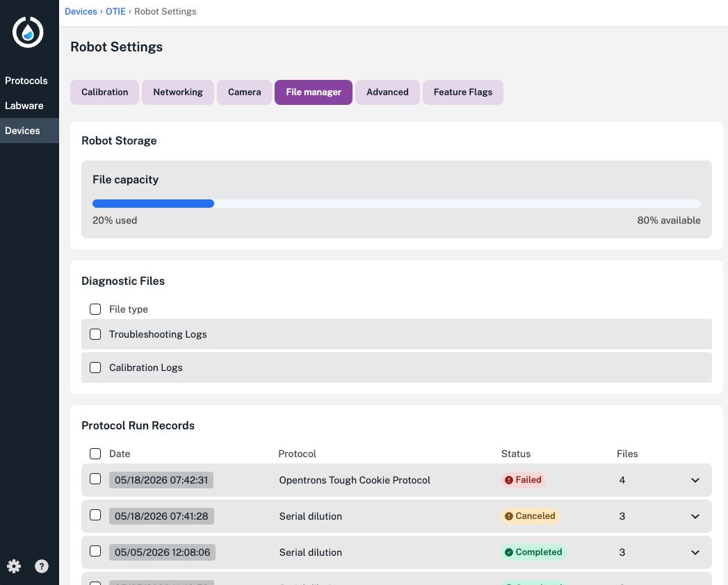Go to Devices in the sidebar
Image resolution: width=728 pixels, height=585 pixels.
click(x=29, y=131)
